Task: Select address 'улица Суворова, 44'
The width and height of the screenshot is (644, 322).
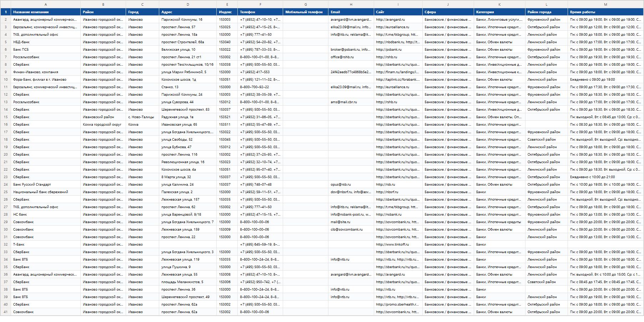Action: click(x=188, y=102)
